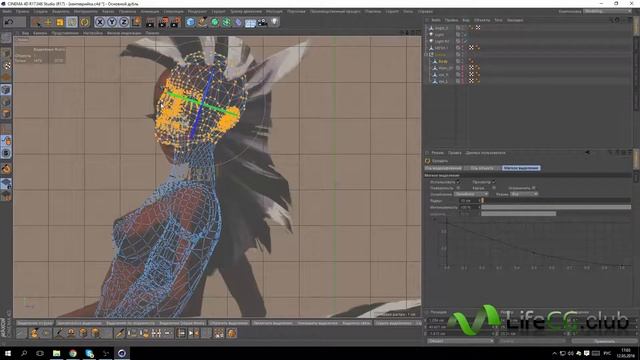The height and width of the screenshot is (360, 640).
Task: Switch to Ось моделирования tab
Action: [x=443, y=168]
